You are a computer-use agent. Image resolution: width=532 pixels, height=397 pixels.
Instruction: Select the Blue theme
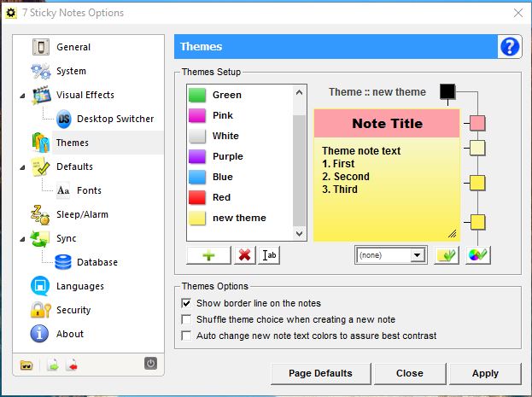(239, 177)
